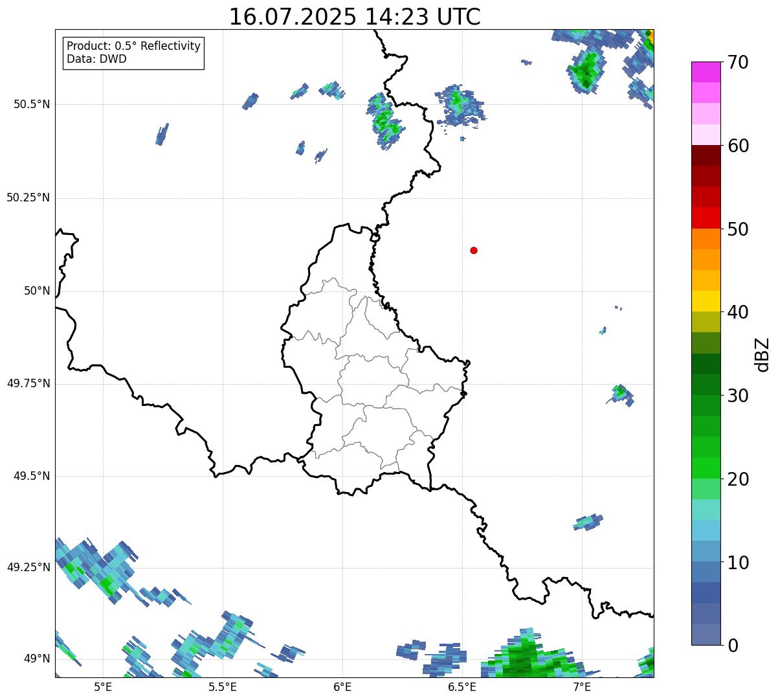Click the 50.5°N latitude tick label
The image size is (778, 700).
click(31, 104)
